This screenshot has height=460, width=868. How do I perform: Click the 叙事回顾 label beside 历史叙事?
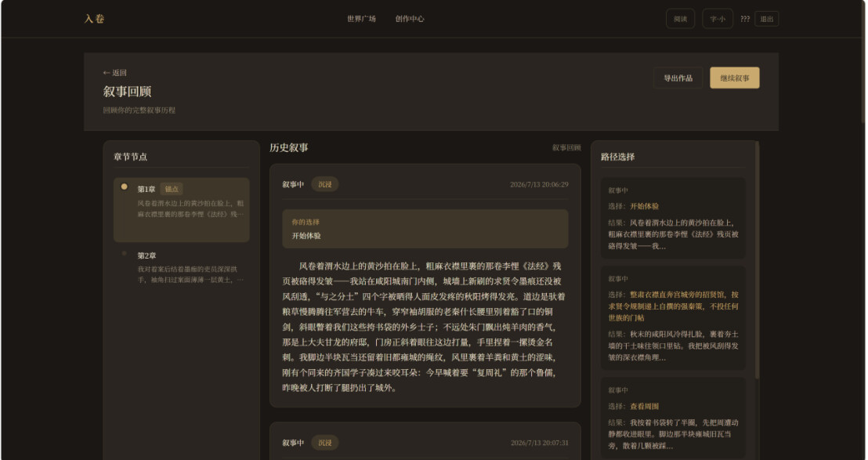click(566, 148)
